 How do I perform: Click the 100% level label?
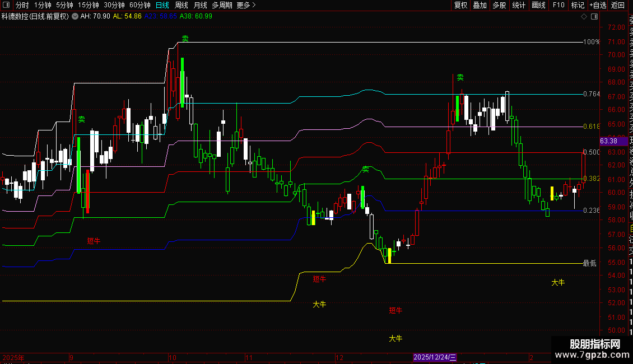592,42
